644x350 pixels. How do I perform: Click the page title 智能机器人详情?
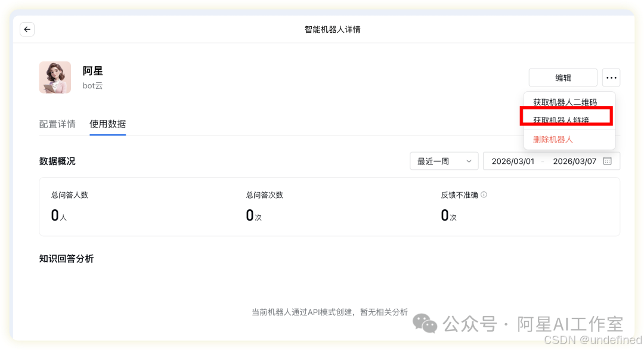pyautogui.click(x=332, y=30)
